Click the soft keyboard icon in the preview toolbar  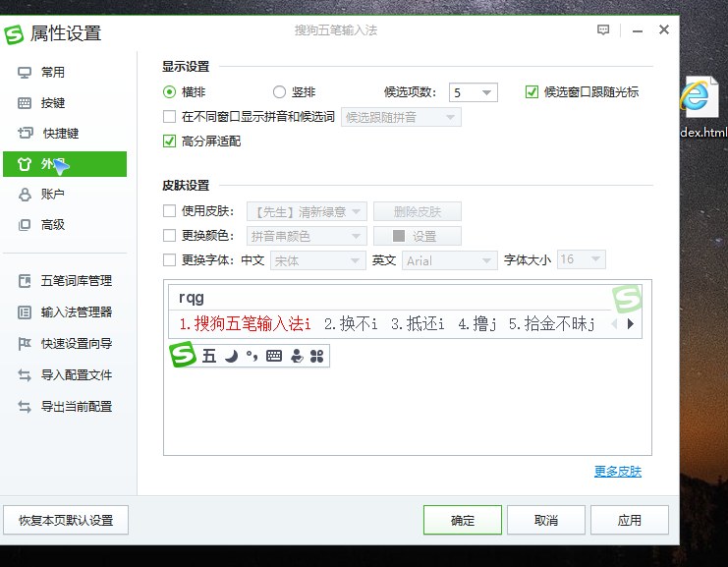(274, 356)
